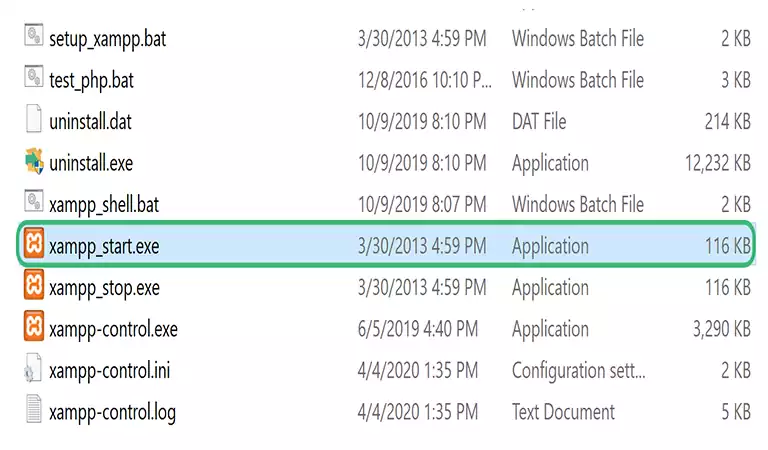Click the date 10/9/2019 8:07 PM
This screenshot has height=450, width=768.
(x=422, y=205)
